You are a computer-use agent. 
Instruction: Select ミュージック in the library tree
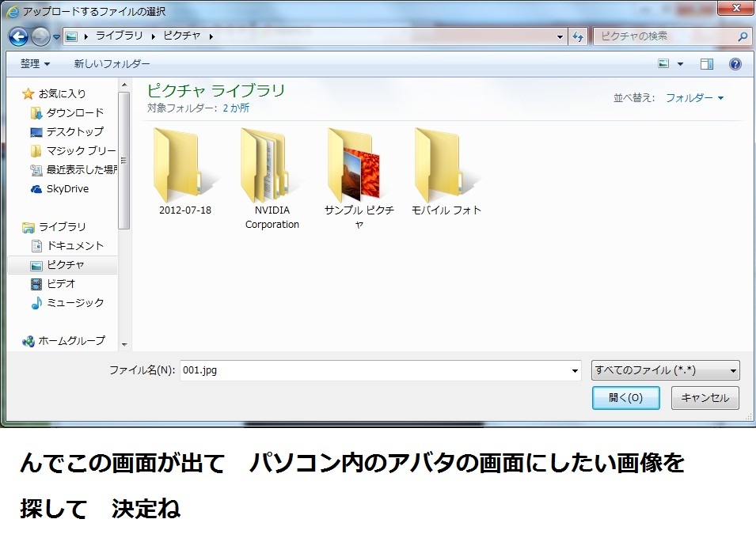[74, 303]
